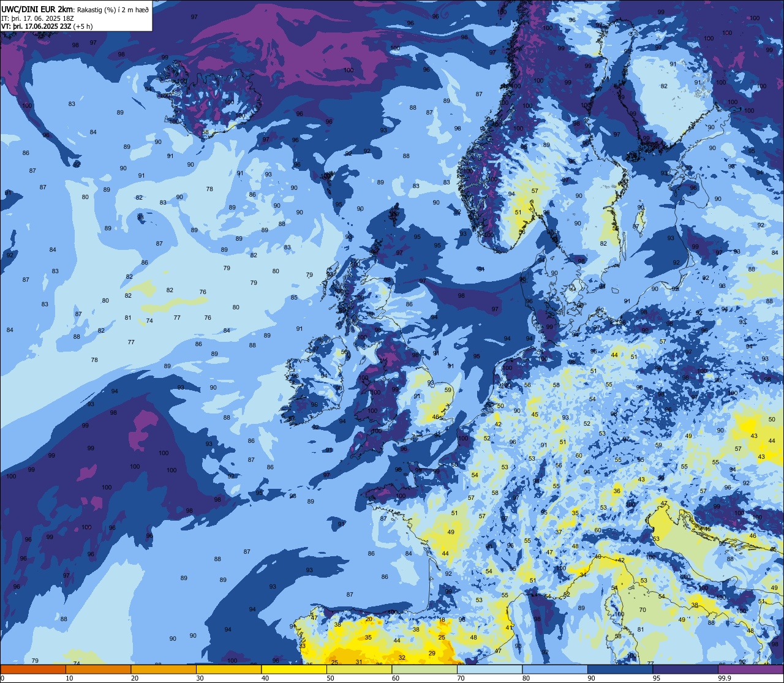
Task: Click the 95–99.9% indigo legend swatch
Action: [x=685, y=670]
